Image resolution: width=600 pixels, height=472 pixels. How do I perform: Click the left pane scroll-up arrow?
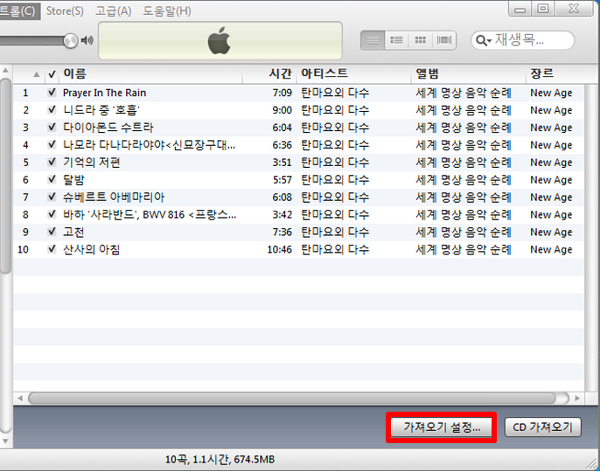[x=5, y=70]
